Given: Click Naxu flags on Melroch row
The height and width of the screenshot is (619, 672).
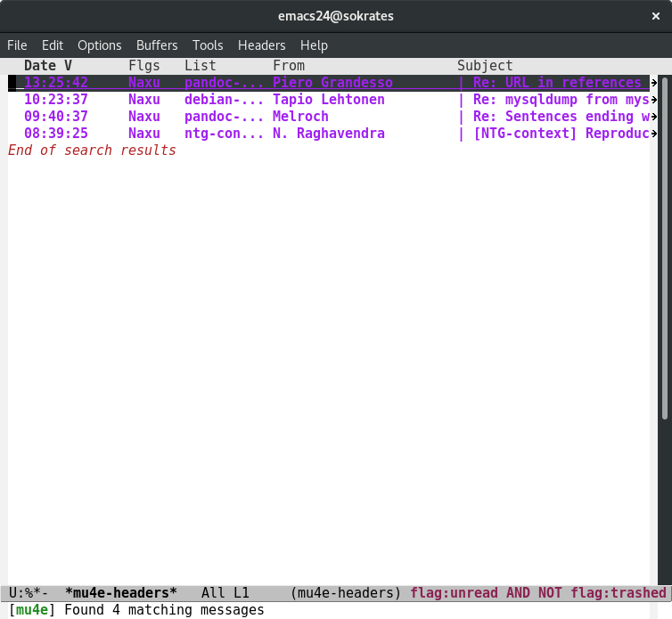Looking at the screenshot, I should point(144,117).
